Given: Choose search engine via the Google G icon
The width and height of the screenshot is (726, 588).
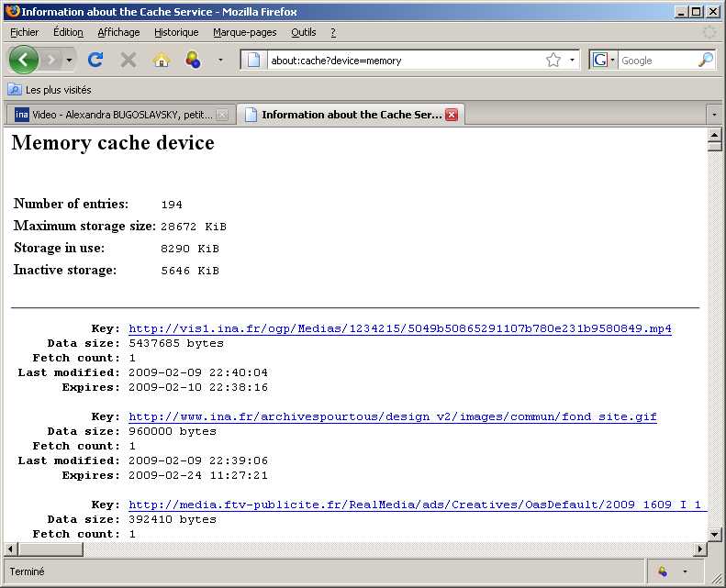Looking at the screenshot, I should coord(602,61).
